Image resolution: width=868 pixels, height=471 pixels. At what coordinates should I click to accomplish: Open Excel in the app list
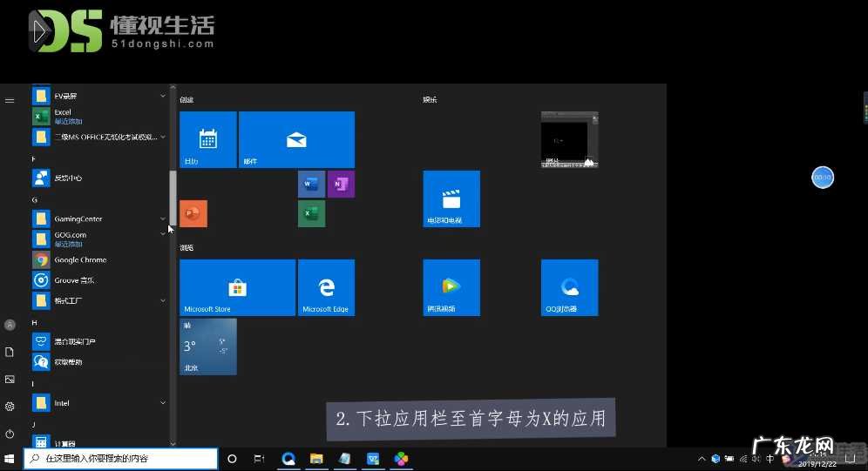98,116
